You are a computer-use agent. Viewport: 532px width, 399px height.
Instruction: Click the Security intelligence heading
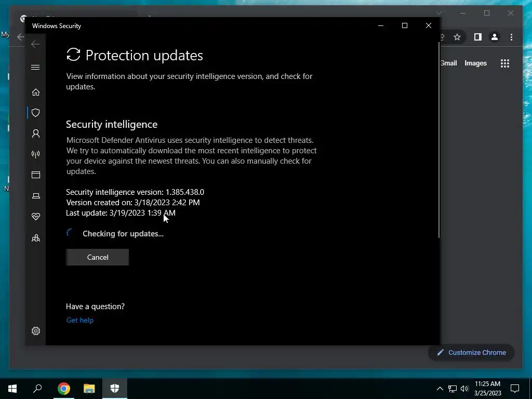tap(112, 125)
